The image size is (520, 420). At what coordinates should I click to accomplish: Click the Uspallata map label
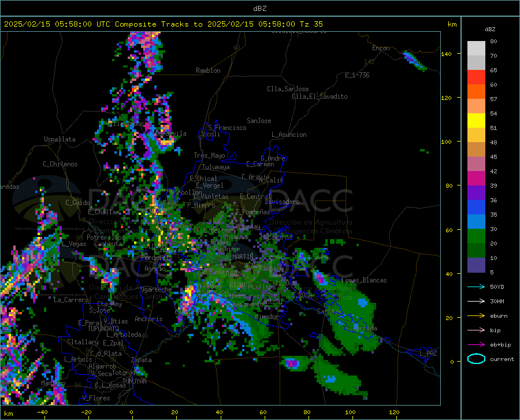60,139
